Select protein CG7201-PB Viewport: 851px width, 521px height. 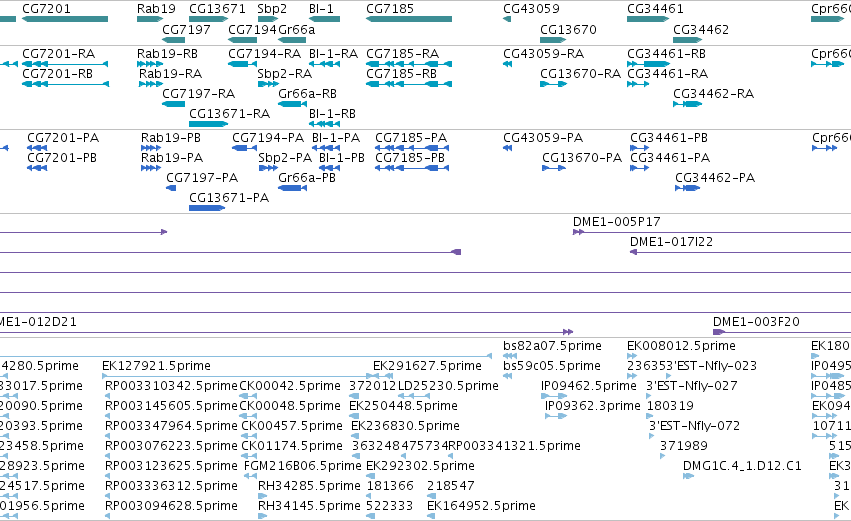tap(62, 158)
